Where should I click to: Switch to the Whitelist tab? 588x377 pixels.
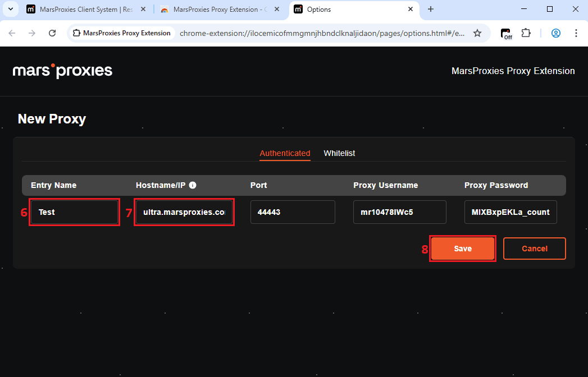tap(339, 153)
